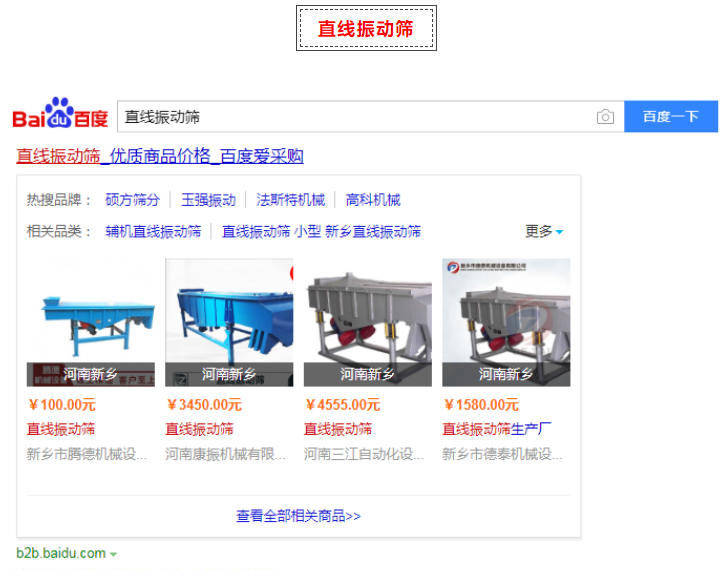
Task: Click the ¥4555.00 product thumbnail
Action: coord(368,322)
